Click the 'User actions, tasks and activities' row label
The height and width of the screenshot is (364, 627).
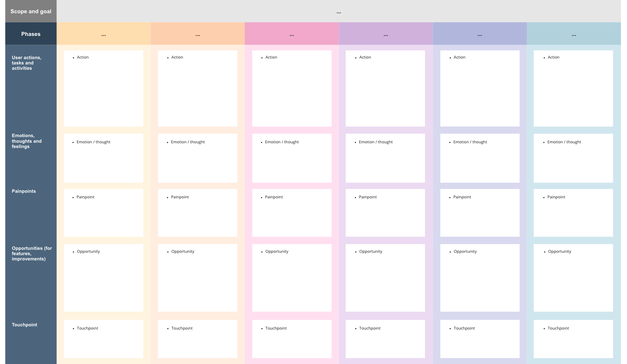point(27,63)
